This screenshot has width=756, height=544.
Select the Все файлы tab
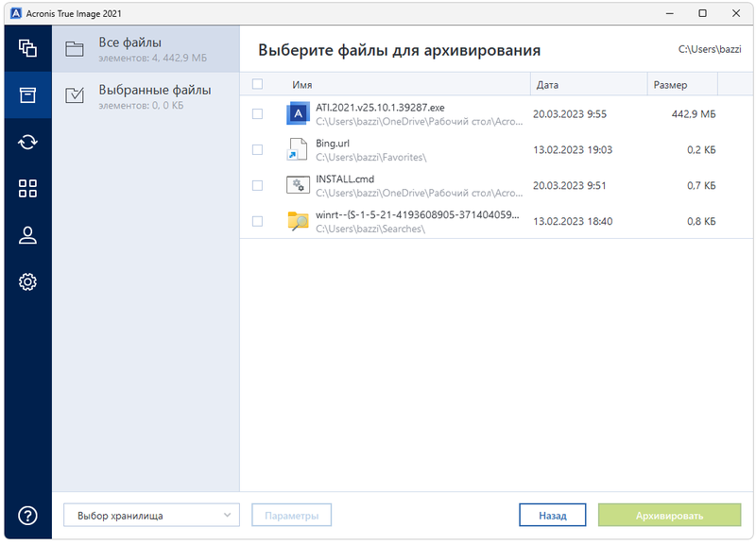146,49
